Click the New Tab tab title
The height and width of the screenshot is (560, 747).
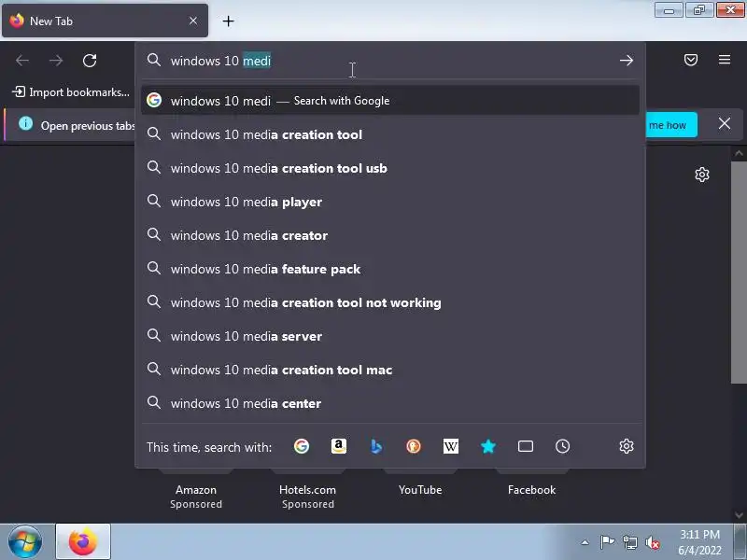51,21
